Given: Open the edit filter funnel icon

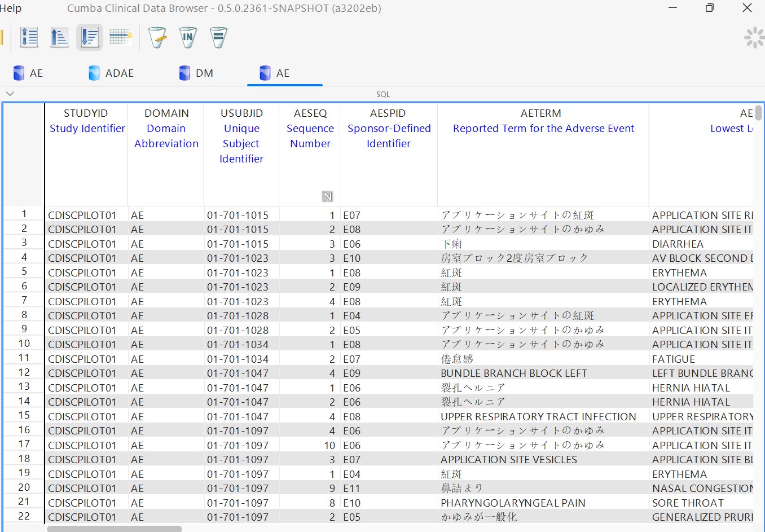Looking at the screenshot, I should [157, 37].
